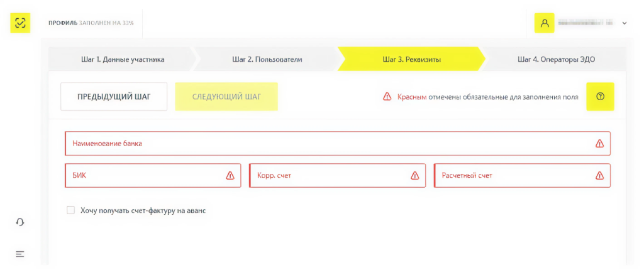The image size is (644, 269).
Task: Click the warning icon in the Наименование банка field
Action: (x=599, y=144)
